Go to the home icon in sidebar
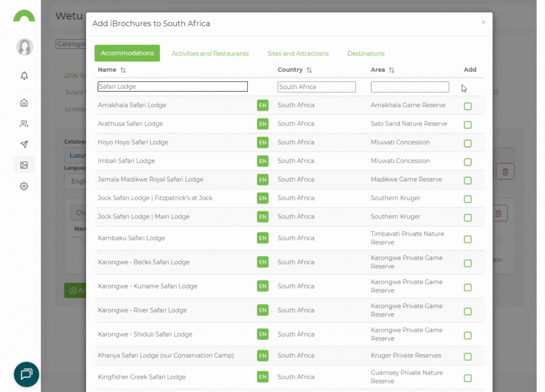Image resolution: width=545 pixels, height=392 pixels. [x=24, y=103]
